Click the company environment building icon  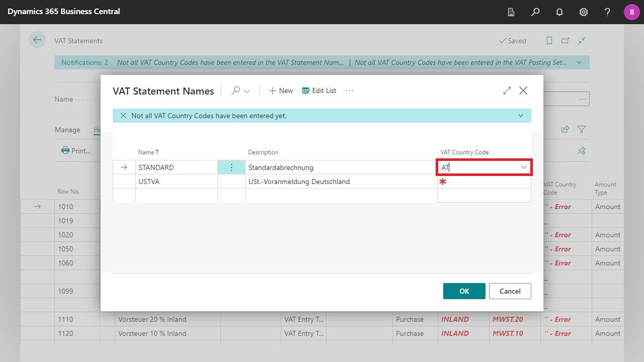[x=511, y=12]
